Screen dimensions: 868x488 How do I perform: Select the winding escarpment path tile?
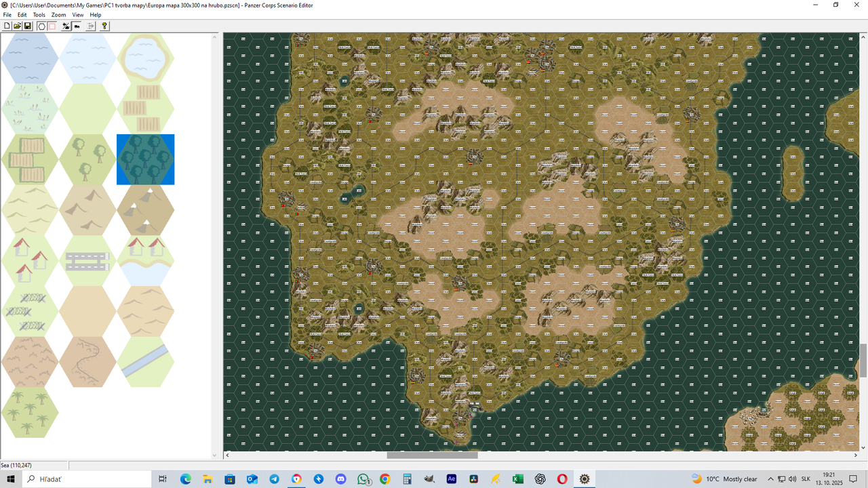pyautogui.click(x=87, y=362)
